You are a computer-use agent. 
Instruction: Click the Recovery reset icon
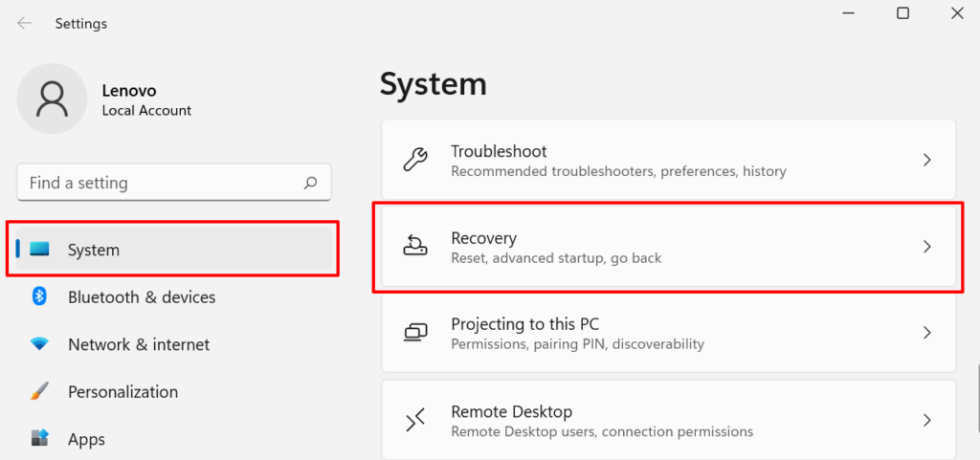(415, 247)
